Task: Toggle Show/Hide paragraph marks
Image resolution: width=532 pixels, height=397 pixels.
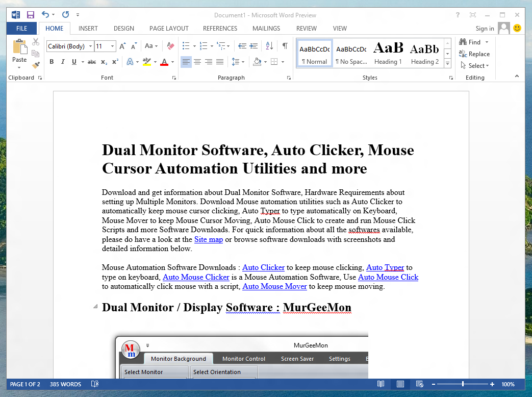Action: [x=285, y=46]
